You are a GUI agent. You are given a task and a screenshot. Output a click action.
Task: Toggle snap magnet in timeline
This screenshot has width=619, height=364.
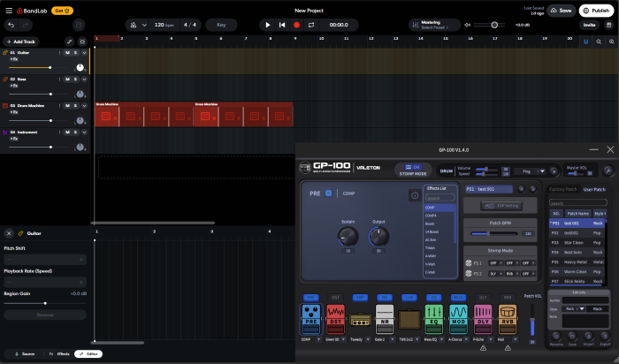pyautogui.click(x=585, y=42)
